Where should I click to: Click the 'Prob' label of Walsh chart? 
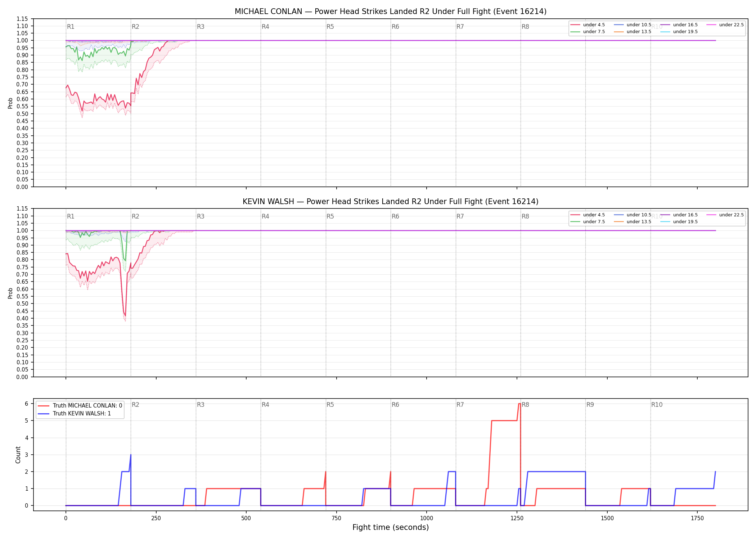pyautogui.click(x=10, y=293)
